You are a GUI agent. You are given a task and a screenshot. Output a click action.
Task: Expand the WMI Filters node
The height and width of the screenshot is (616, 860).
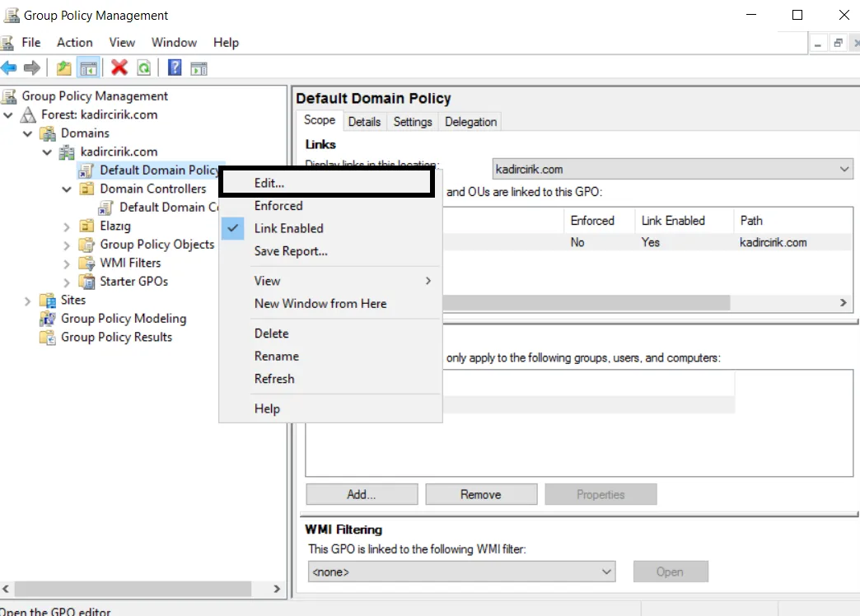pos(67,264)
